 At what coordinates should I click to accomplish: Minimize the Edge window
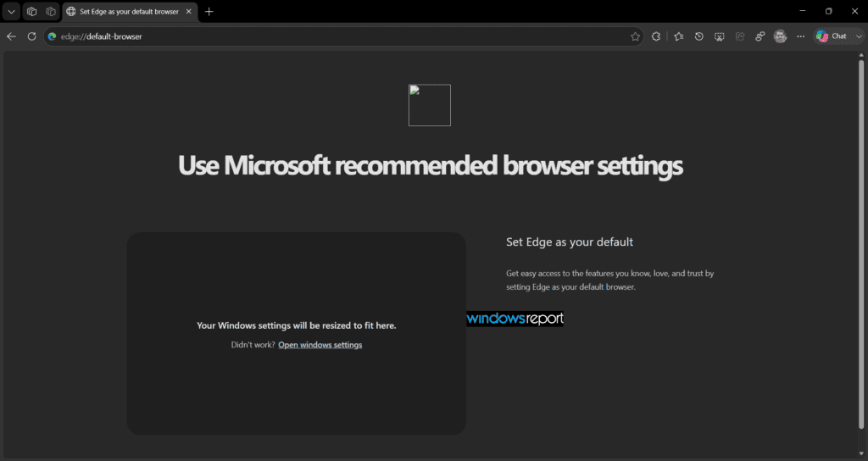pos(803,11)
